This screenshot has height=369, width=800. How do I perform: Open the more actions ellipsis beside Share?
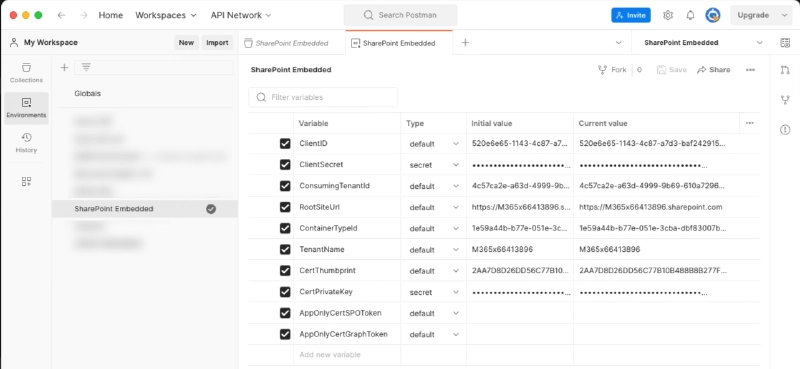pyautogui.click(x=750, y=70)
